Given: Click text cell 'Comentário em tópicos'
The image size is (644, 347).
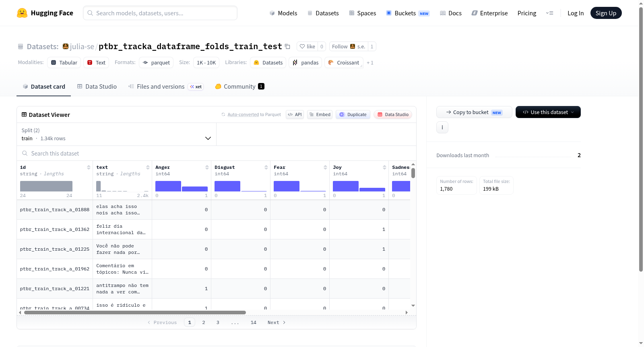Looking at the screenshot, I should coord(122,269).
